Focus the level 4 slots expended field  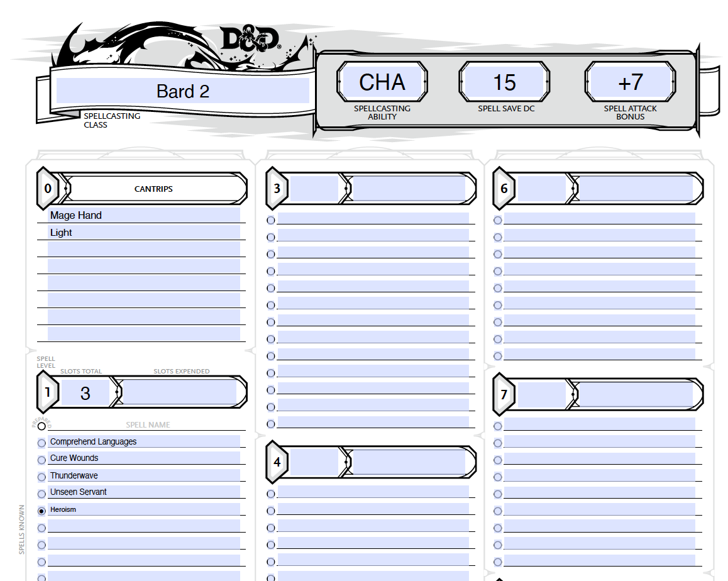[409, 462]
